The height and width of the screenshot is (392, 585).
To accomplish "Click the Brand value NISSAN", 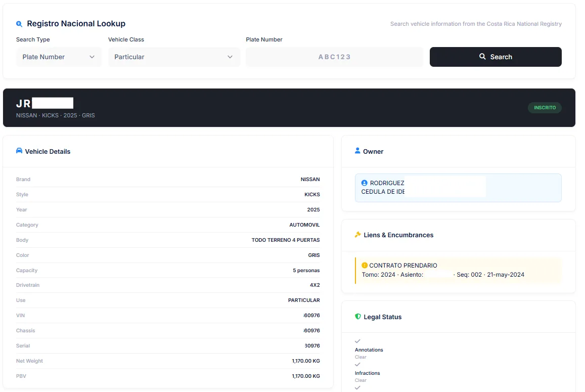I will [310, 179].
